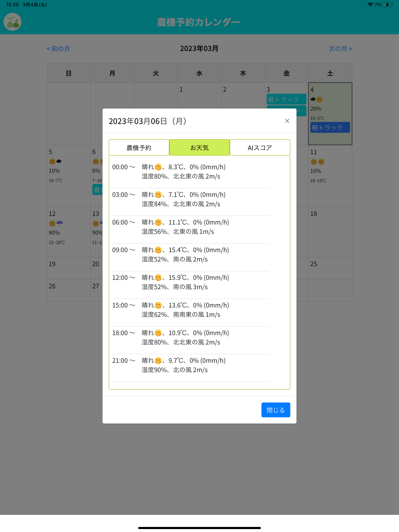This screenshot has width=399, height=532.
Task: Tap the sun-cloud weather icons on day 5
Action: click(x=55, y=161)
